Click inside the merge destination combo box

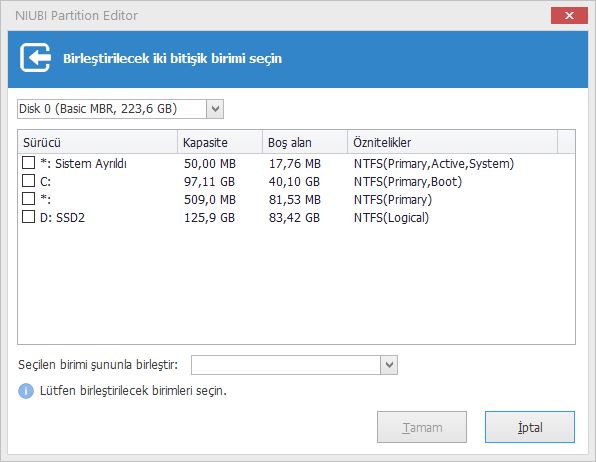(286, 365)
